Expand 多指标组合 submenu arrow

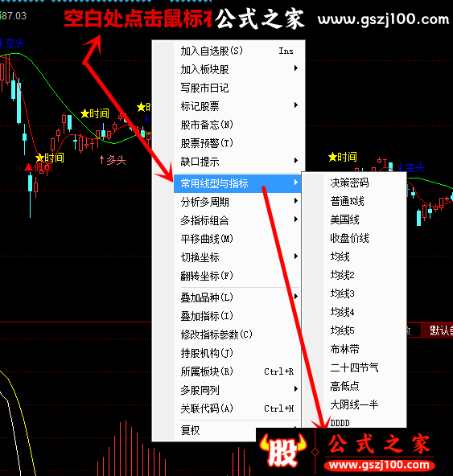click(296, 220)
